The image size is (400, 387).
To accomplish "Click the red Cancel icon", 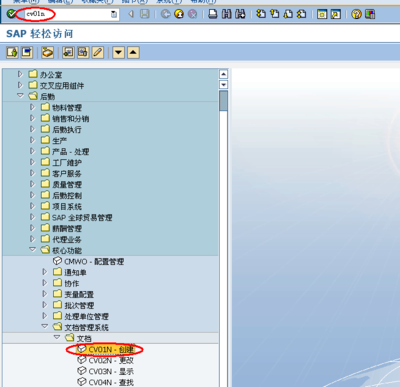I will point(192,14).
